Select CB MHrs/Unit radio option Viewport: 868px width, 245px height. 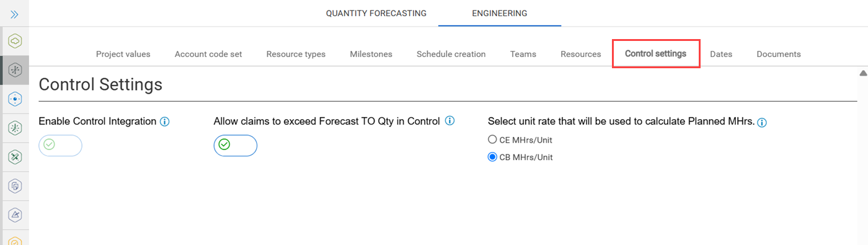pyautogui.click(x=492, y=157)
